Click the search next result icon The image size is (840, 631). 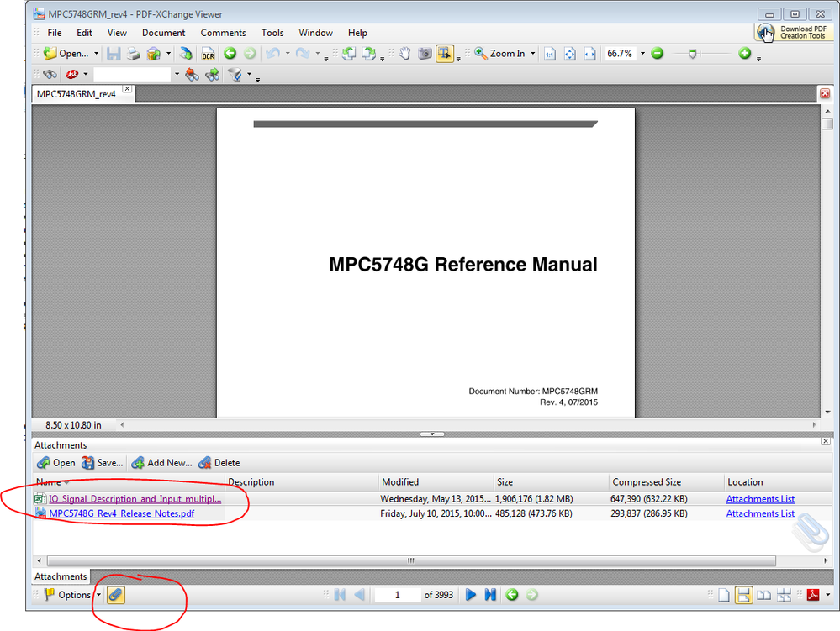(212, 75)
